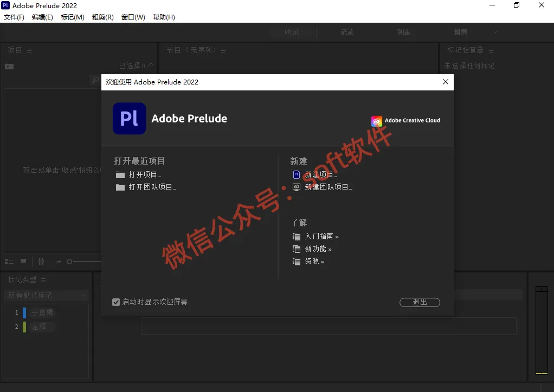The width and height of the screenshot is (554, 392).
Task: Click the 未选择任何标记 message text
Action: point(469,66)
